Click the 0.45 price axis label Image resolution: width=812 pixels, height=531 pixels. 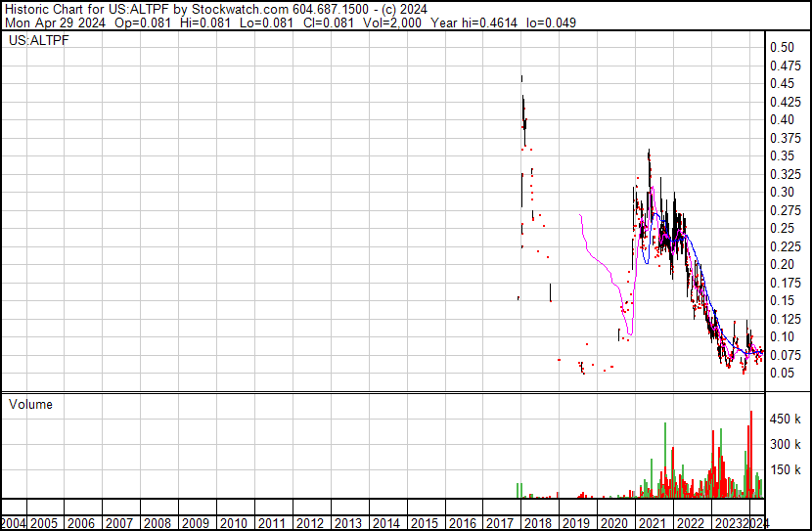[782, 83]
